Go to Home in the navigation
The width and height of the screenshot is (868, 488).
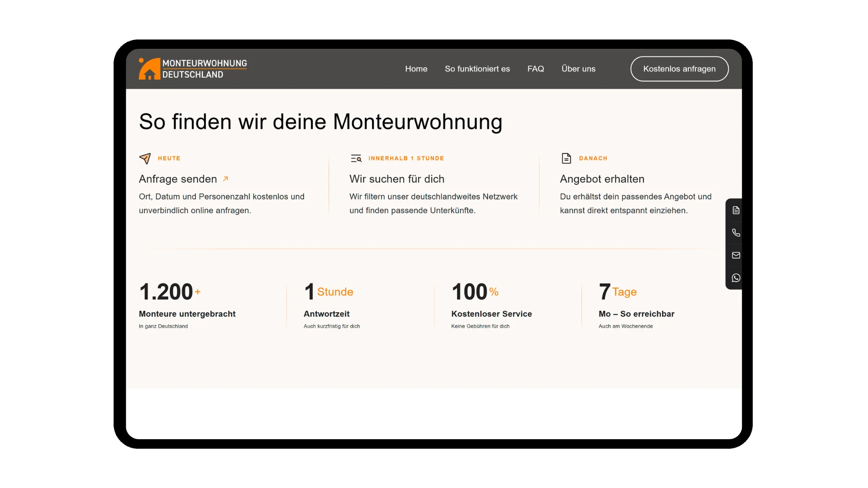tap(416, 69)
